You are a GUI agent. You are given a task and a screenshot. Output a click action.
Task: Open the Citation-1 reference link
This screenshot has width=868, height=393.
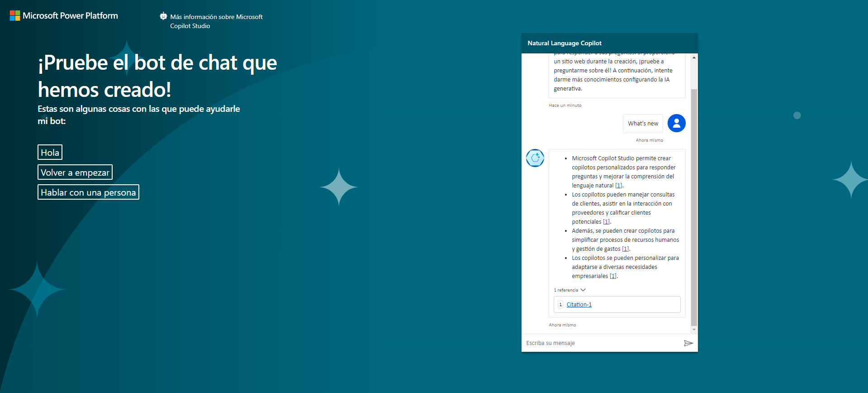point(579,305)
